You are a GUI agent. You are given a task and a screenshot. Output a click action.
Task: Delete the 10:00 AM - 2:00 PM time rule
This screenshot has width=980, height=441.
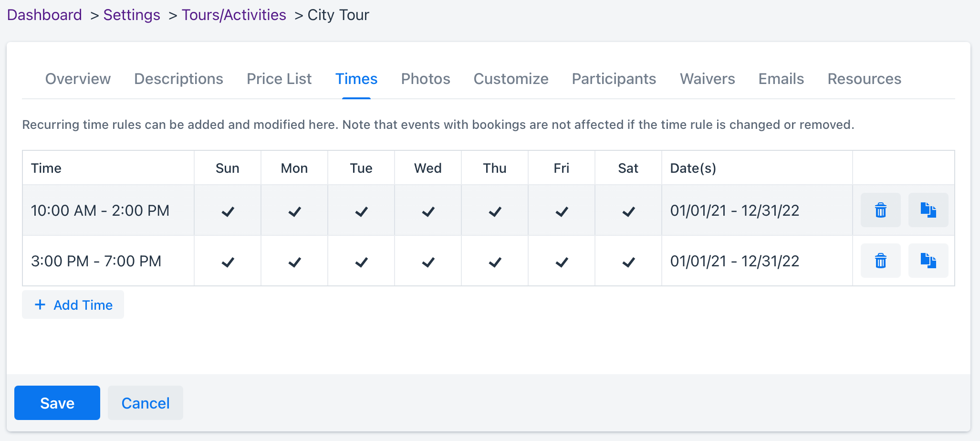coord(880,210)
